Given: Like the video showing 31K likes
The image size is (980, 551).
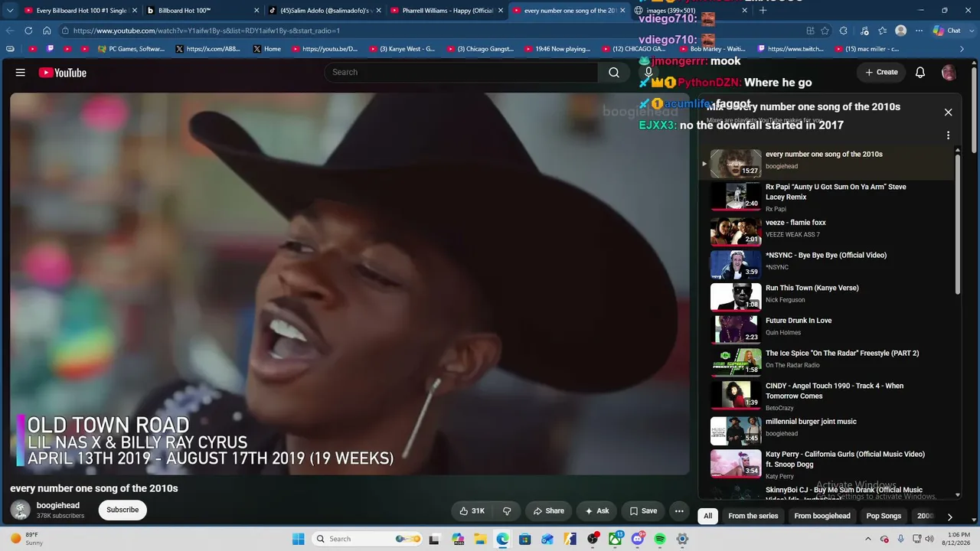Looking at the screenshot, I should pyautogui.click(x=472, y=511).
